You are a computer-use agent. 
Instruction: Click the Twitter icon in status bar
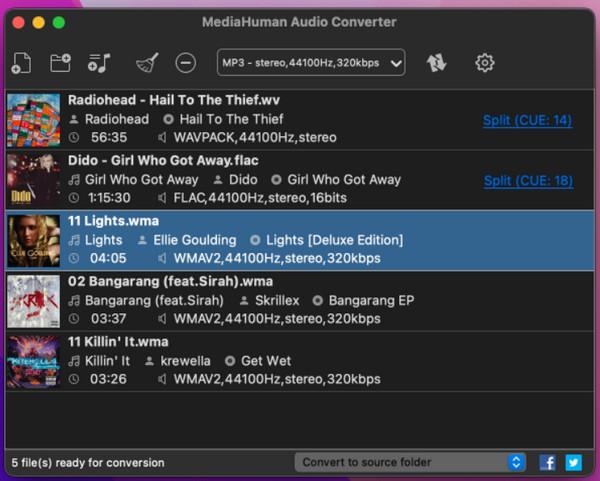tap(574, 463)
